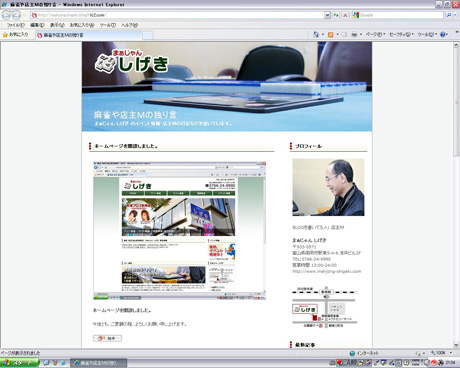Click the printer icon in toolbar

pyautogui.click(x=354, y=34)
